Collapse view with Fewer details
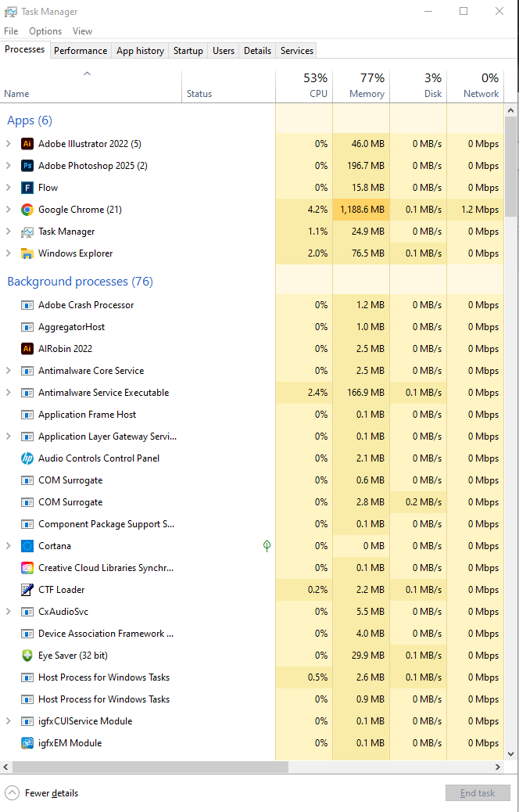 tap(43, 793)
